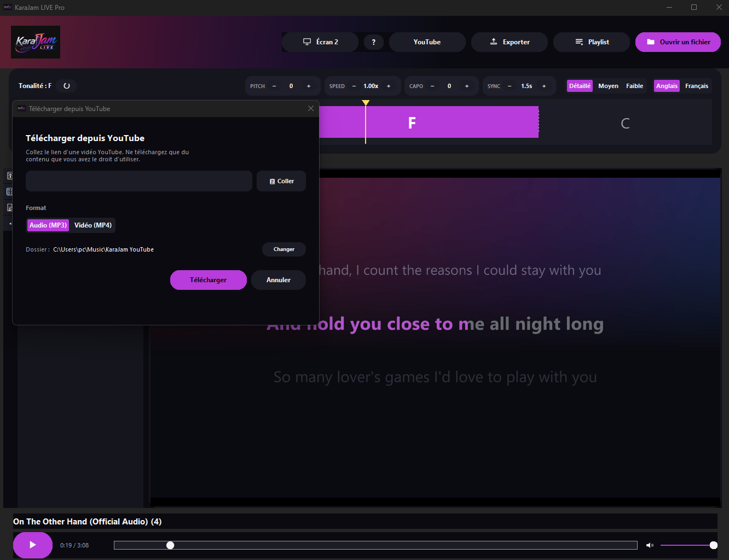729x560 pixels.
Task: Close the Télécharger depuis YouTube dialog
Action: 311,108
